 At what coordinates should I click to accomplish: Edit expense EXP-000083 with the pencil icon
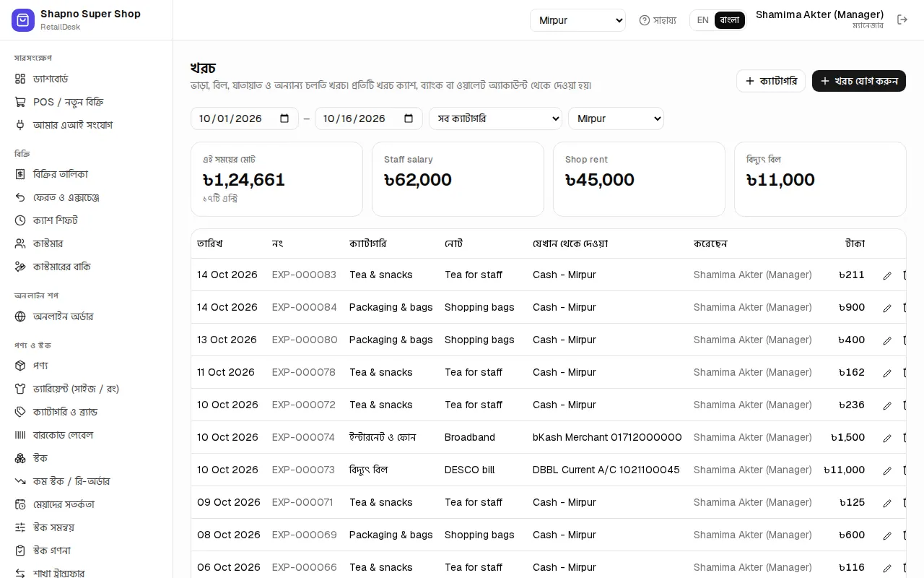(x=887, y=275)
